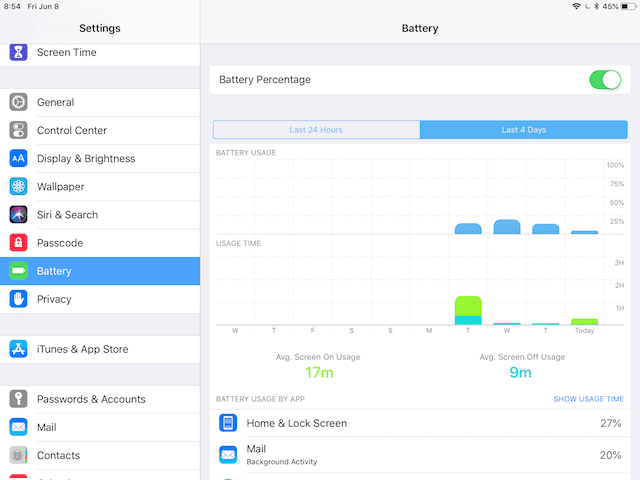The height and width of the screenshot is (480, 640).
Task: Open Passwords & Accounts settings
Action: (91, 399)
